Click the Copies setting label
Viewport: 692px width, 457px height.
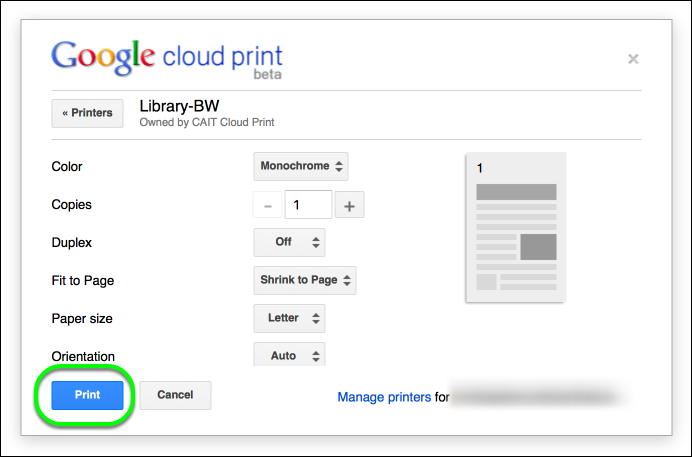click(71, 205)
